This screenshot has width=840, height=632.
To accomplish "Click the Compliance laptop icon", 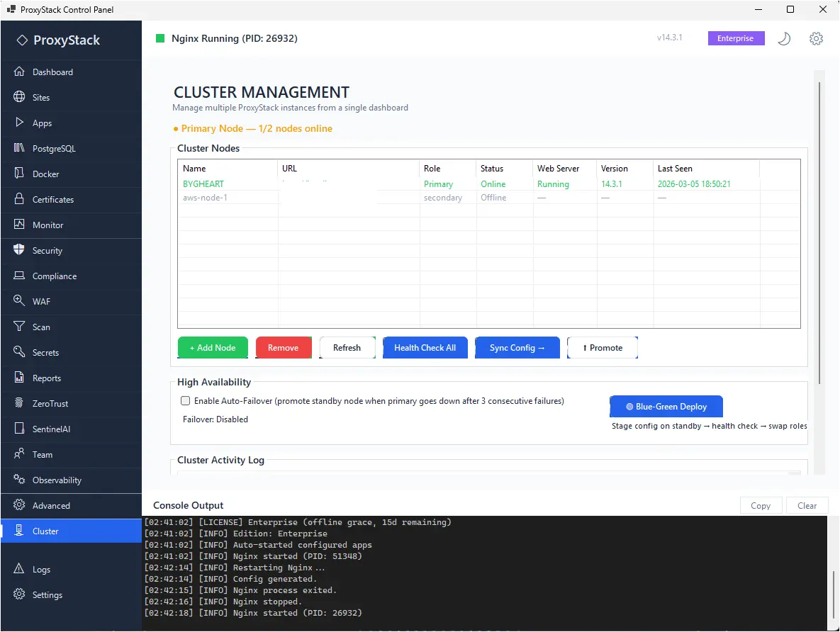I will coord(19,276).
